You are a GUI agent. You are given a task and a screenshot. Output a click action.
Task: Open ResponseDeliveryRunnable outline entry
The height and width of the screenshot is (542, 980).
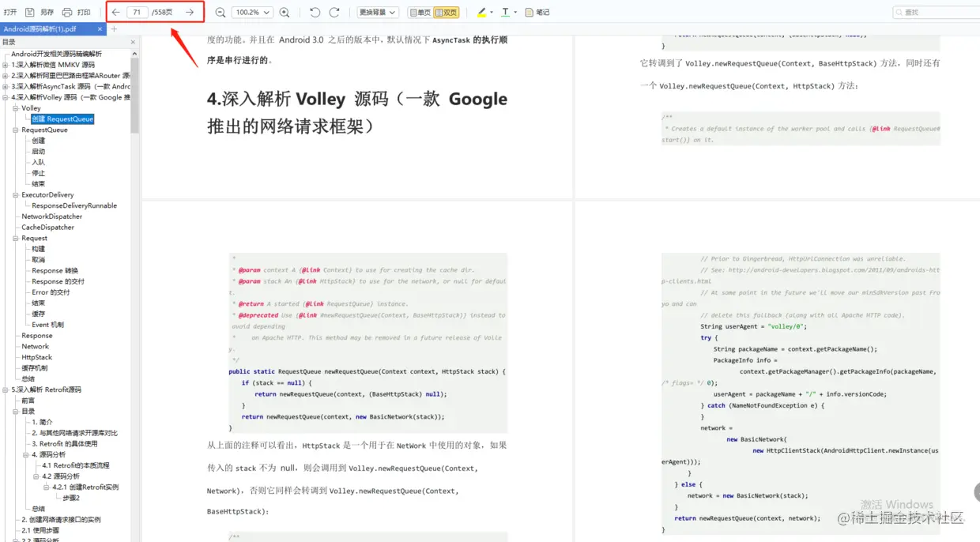pos(74,205)
